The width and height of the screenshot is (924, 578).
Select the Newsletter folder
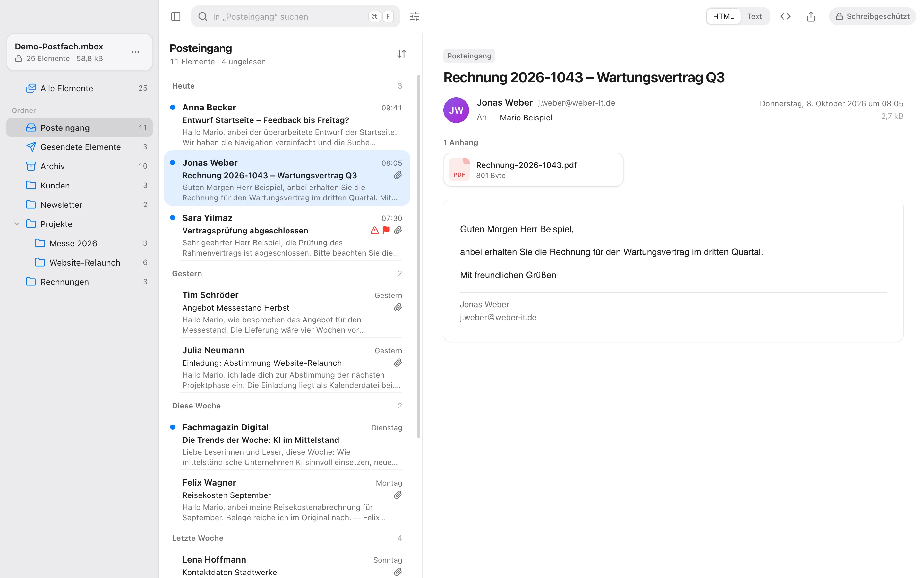point(80,205)
